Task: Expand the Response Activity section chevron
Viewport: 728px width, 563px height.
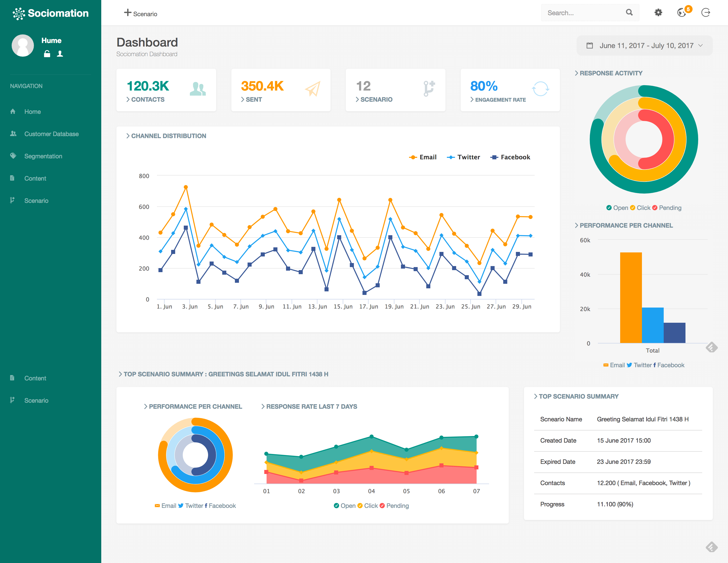Action: (x=577, y=73)
